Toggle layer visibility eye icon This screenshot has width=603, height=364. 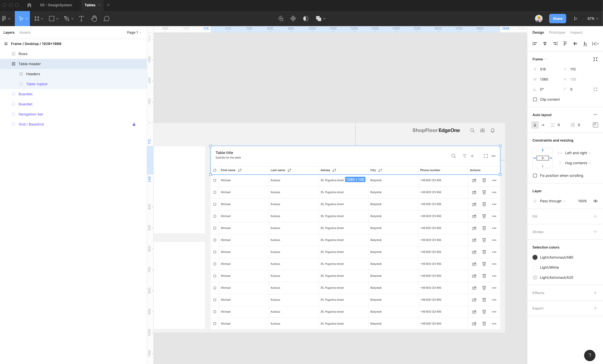click(595, 201)
